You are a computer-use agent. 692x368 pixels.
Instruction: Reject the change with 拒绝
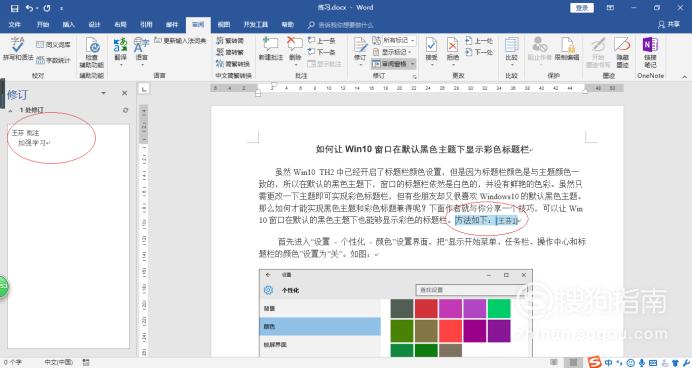pyautogui.click(x=452, y=49)
